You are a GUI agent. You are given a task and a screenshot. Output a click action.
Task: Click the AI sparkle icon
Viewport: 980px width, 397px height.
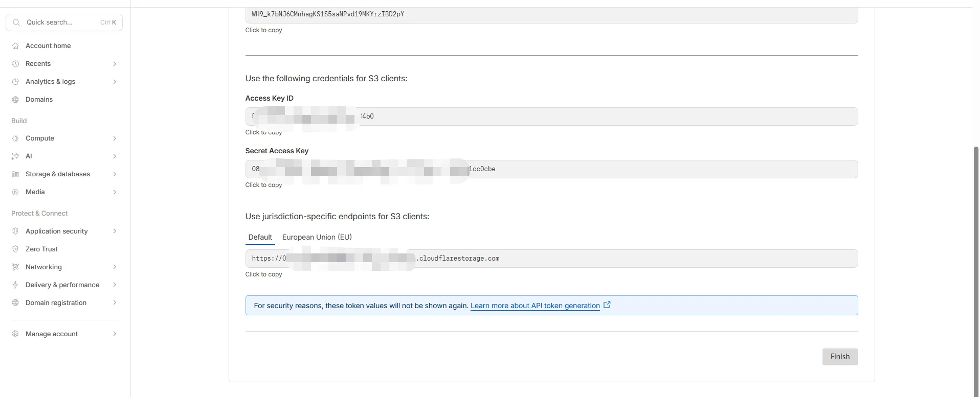pyautogui.click(x=15, y=156)
